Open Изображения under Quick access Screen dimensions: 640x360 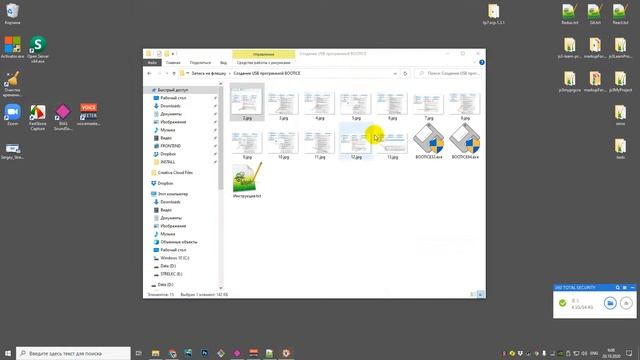click(x=173, y=122)
